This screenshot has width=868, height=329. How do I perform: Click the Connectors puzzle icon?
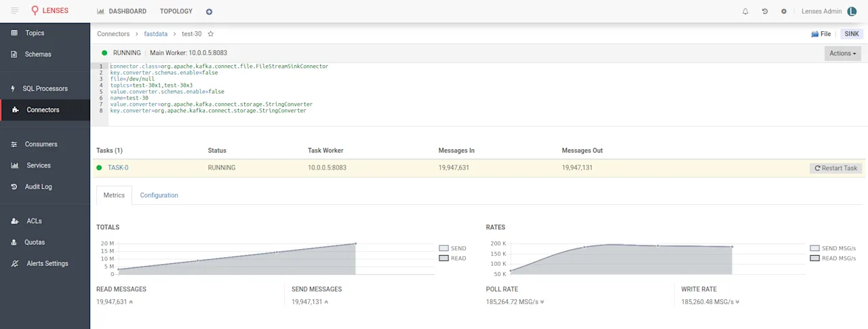16,110
